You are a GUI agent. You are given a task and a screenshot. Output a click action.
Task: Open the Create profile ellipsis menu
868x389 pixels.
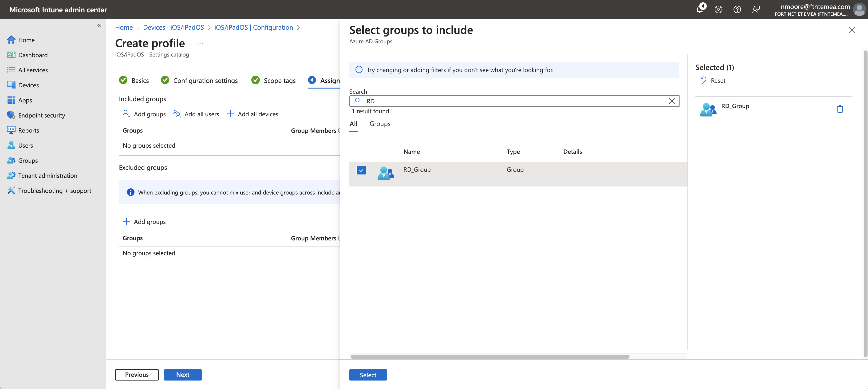(x=200, y=43)
